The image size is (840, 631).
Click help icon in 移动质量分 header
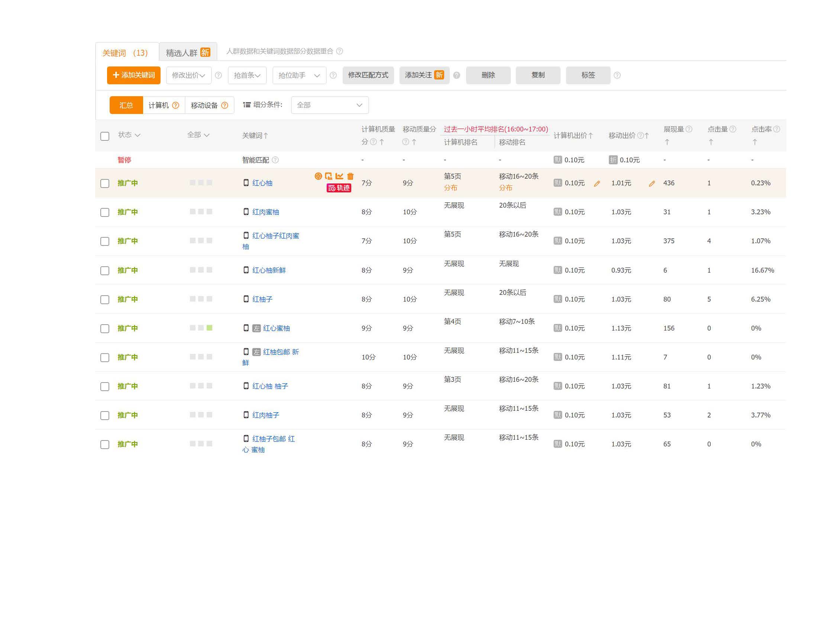[x=406, y=142]
